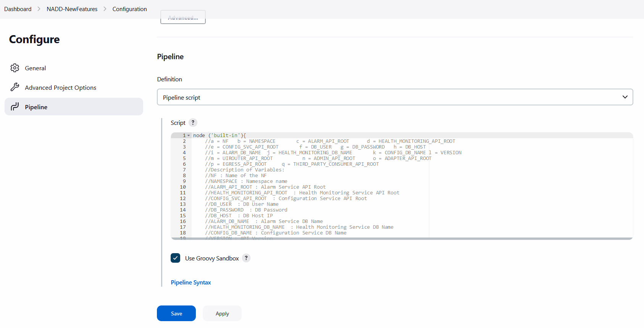Viewport: 644px width, 328px height.
Task: Open the Script help question mark
Action: tap(193, 123)
